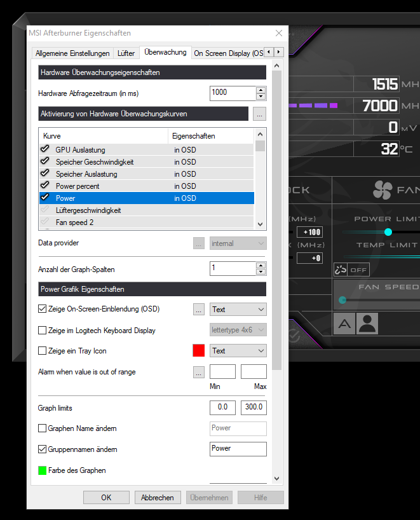
Task: Toggle Speicher Auslastung curve checkmark
Action: point(44,173)
